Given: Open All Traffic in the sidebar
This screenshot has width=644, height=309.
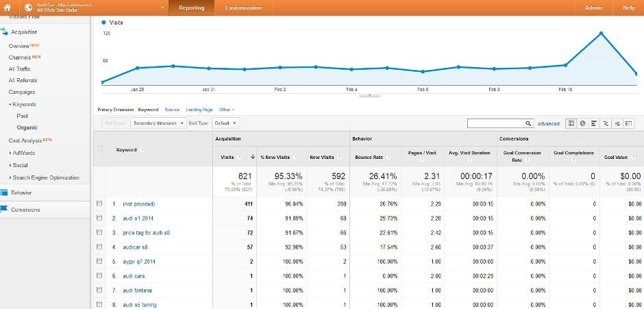Looking at the screenshot, I should 19,69.
